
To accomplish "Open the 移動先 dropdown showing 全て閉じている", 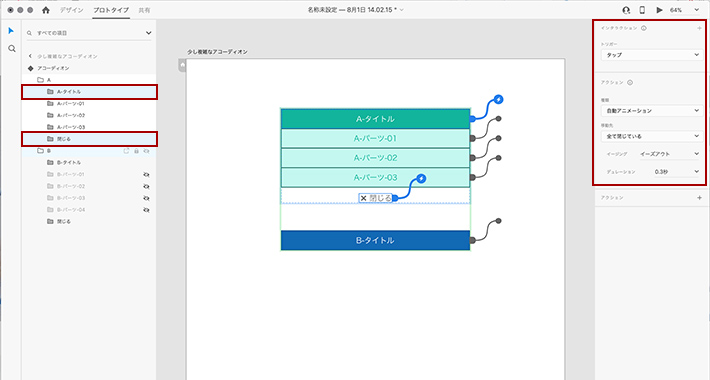I will (652, 136).
